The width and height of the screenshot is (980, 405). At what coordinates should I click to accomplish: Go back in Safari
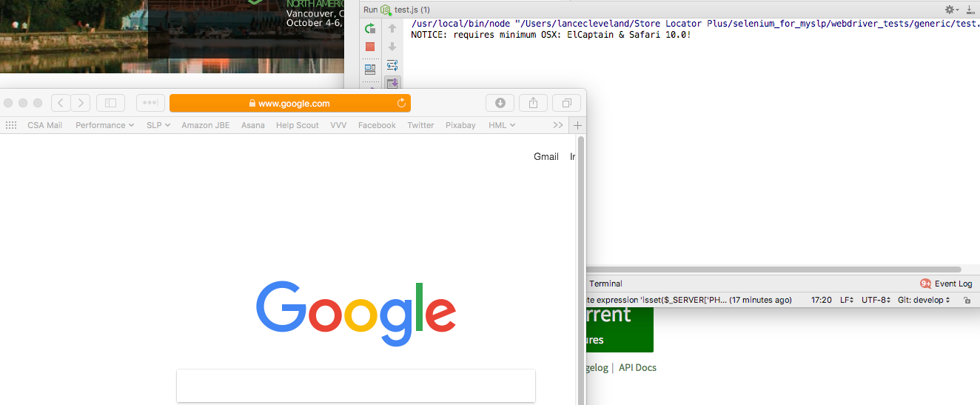click(61, 103)
